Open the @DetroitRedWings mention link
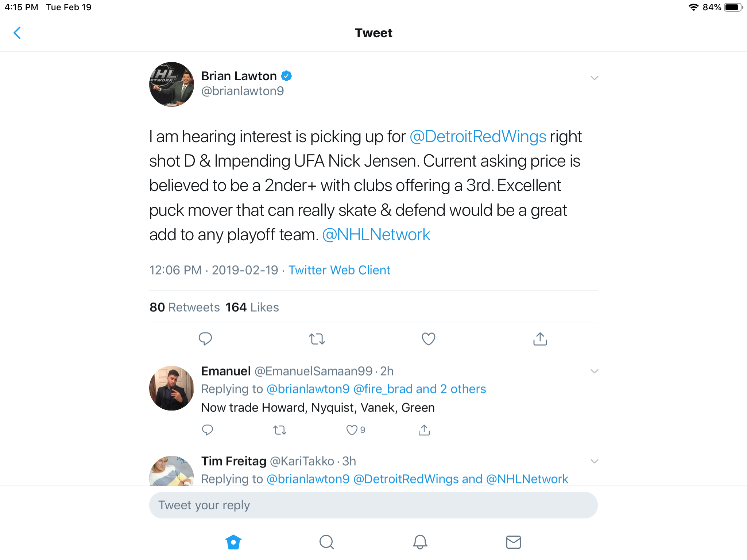Screen dimensions: 747x560 (478, 137)
